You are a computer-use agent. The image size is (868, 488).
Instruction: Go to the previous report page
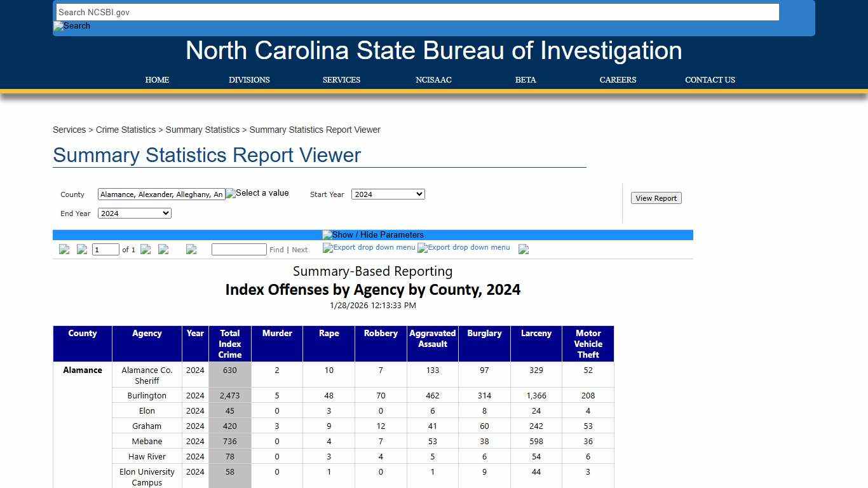(x=82, y=249)
